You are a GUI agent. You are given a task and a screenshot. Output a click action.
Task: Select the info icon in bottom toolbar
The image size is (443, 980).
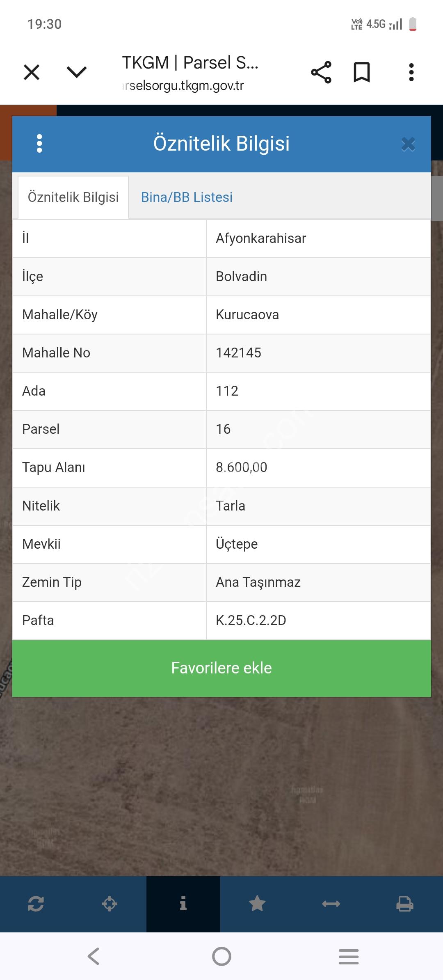(183, 904)
